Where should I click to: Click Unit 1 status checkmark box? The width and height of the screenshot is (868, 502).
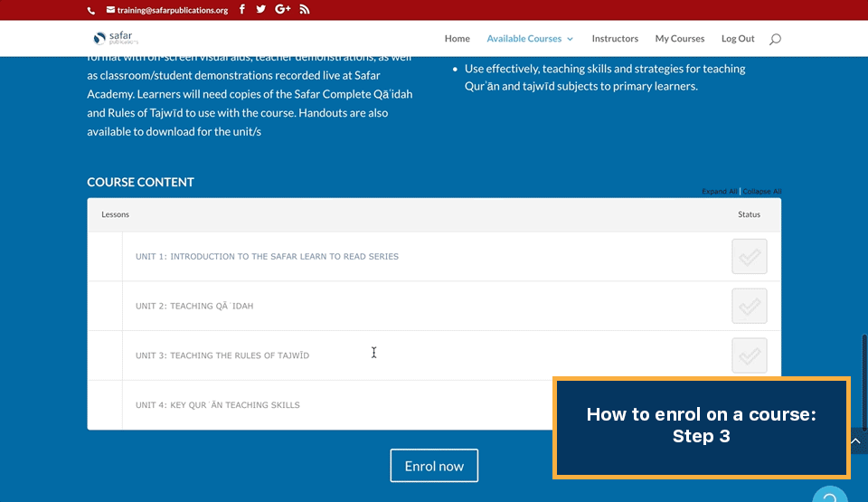(x=749, y=256)
